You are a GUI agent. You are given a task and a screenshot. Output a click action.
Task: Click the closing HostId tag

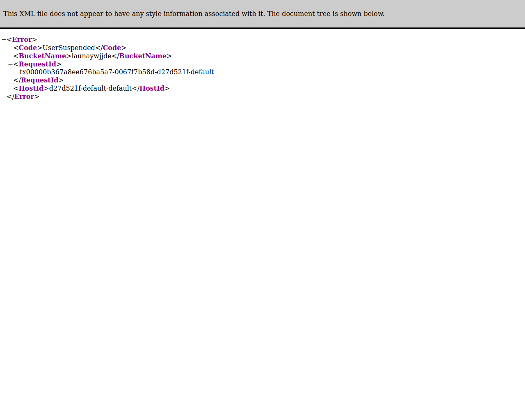tap(151, 89)
